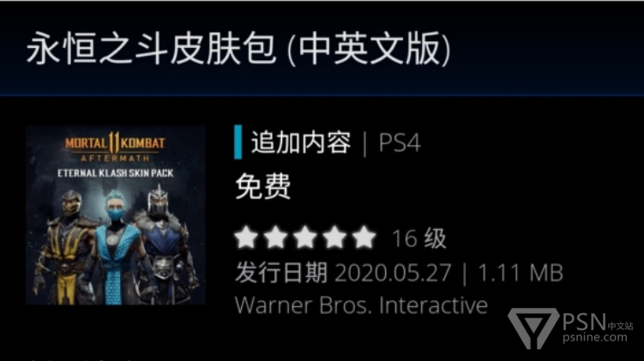
Task: Click the 免费 price text
Action: click(x=263, y=186)
